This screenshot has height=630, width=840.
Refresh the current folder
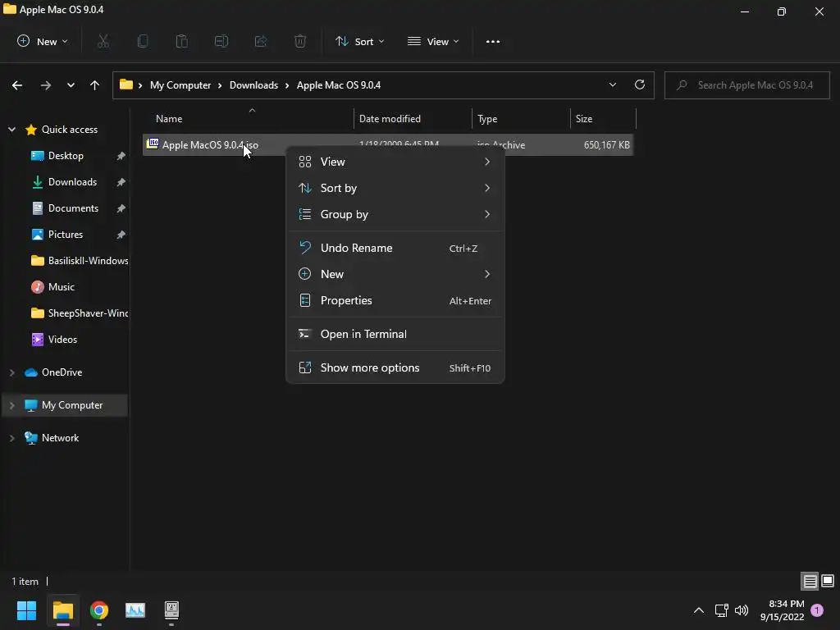click(x=640, y=85)
